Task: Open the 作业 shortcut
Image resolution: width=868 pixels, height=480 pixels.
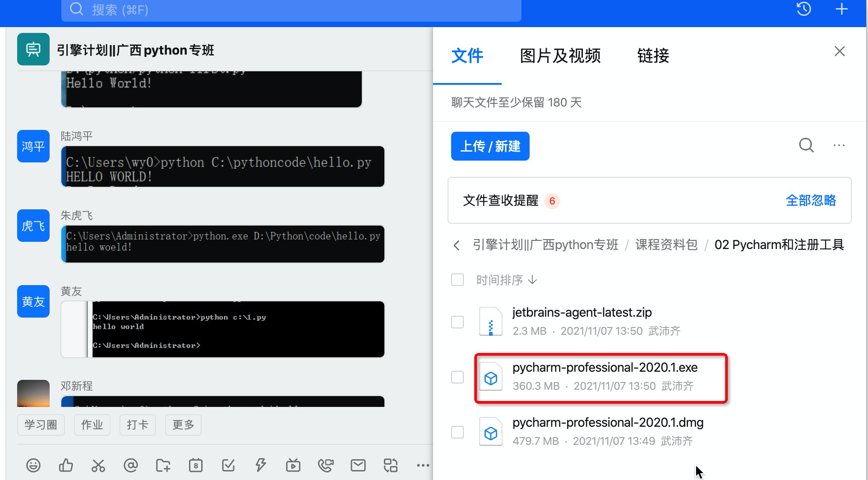Action: pos(92,425)
